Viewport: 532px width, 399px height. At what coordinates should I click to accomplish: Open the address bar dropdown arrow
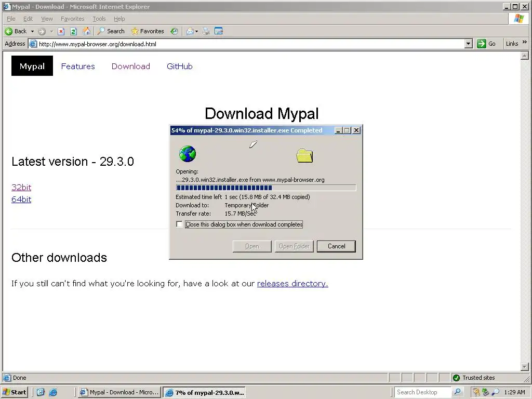click(x=469, y=44)
